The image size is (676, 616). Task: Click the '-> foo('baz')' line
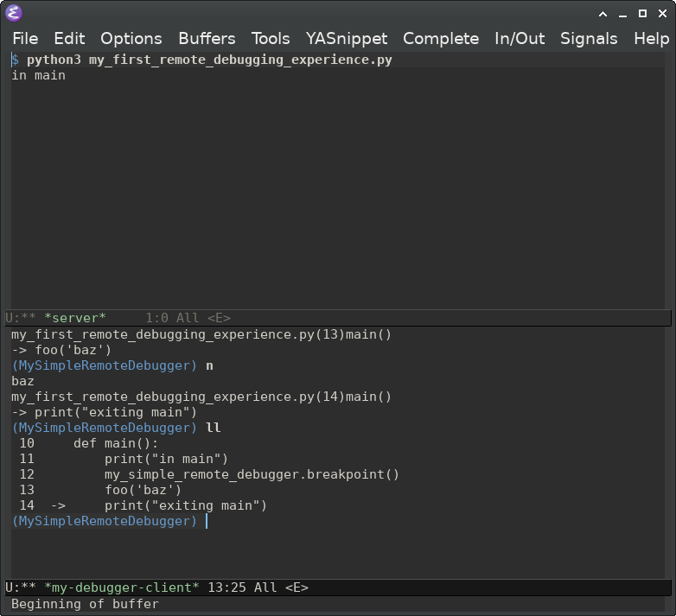point(61,350)
